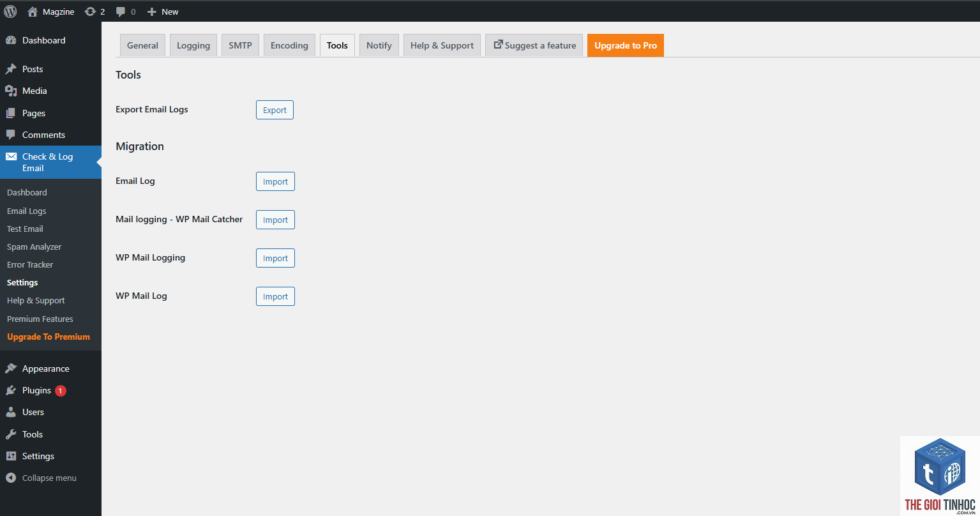The image size is (980, 516).
Task: Click the Pages menu label
Action: pyautogui.click(x=34, y=113)
